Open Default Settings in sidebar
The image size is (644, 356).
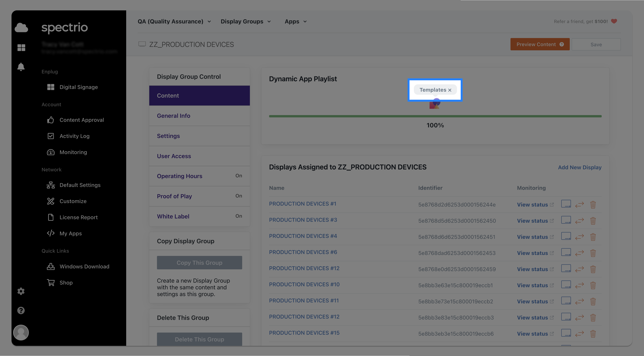[73, 185]
